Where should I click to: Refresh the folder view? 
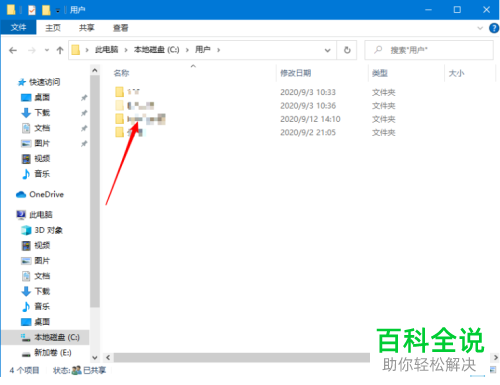pyautogui.click(x=347, y=50)
